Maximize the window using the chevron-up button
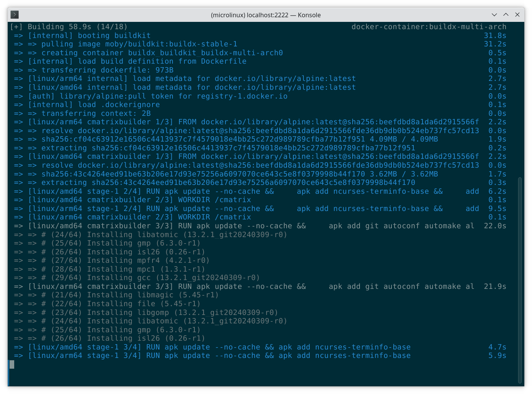This screenshot has height=394, width=532. pyautogui.click(x=505, y=15)
